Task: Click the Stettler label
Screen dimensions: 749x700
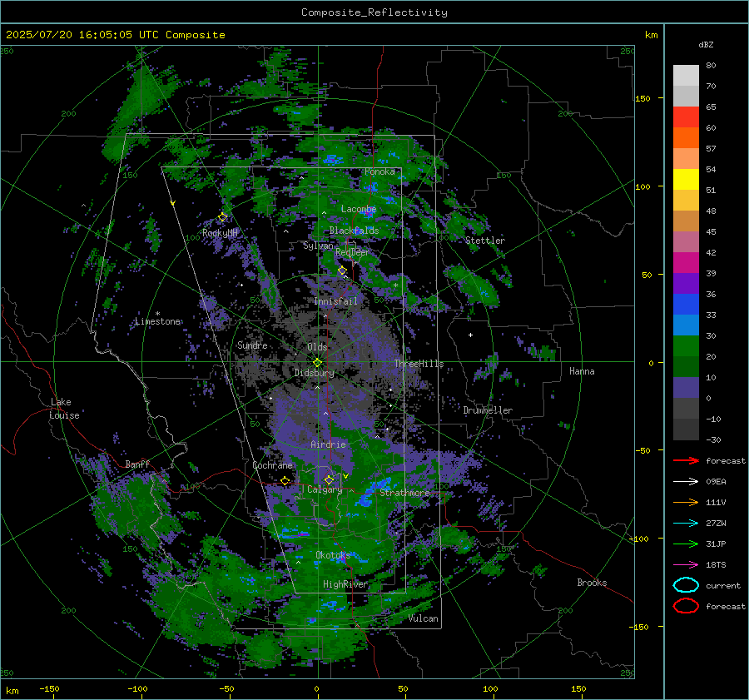Action: [x=485, y=241]
